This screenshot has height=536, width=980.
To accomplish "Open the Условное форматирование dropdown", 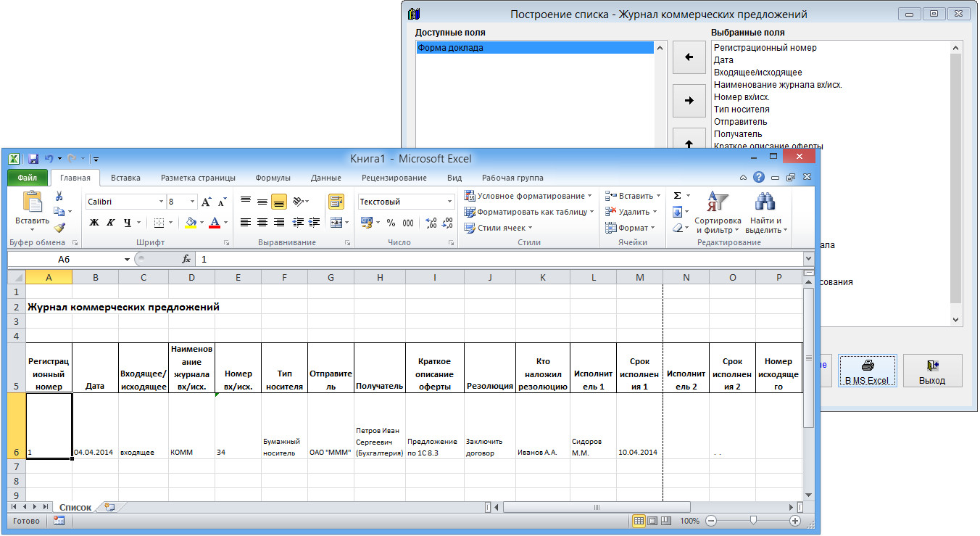I will tap(528, 196).
